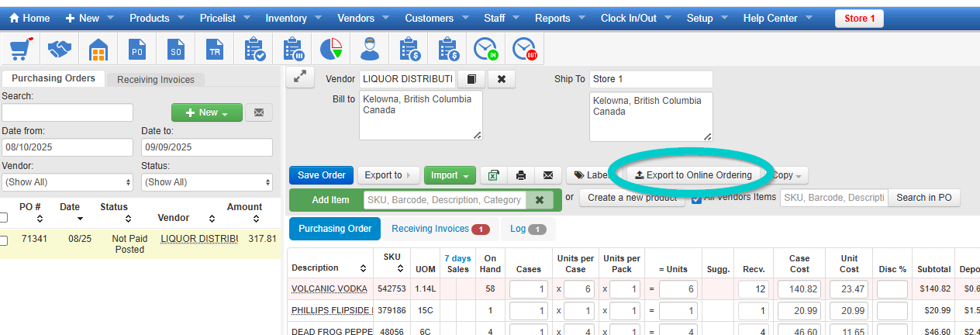The height and width of the screenshot is (335, 980).
Task: Click Cases field for VOLCANIC VODKA
Action: point(529,289)
